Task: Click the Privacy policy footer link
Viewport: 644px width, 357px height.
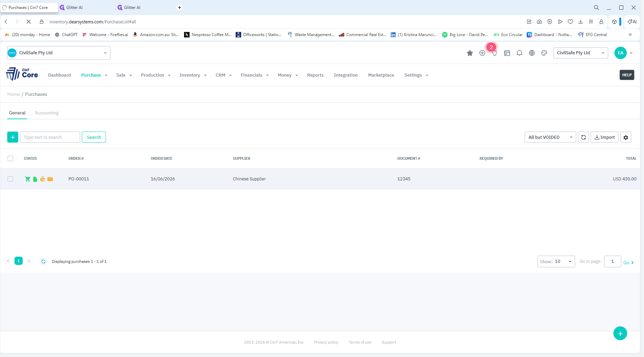Action: click(x=326, y=342)
